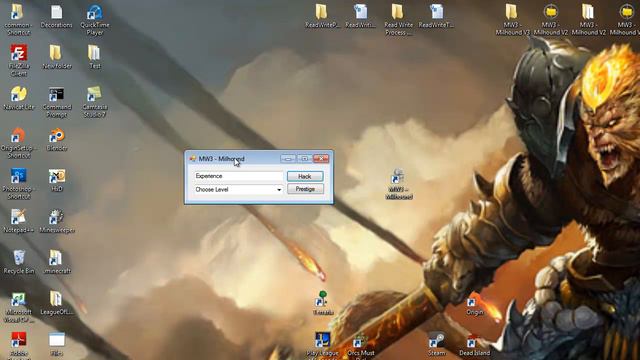
Task: Select the Photoshop - Shortcut icon
Action: (19, 184)
